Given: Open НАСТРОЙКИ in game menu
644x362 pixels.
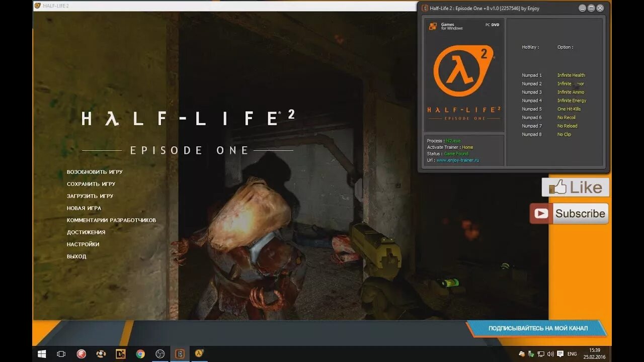Looking at the screenshot, I should pyautogui.click(x=83, y=244).
